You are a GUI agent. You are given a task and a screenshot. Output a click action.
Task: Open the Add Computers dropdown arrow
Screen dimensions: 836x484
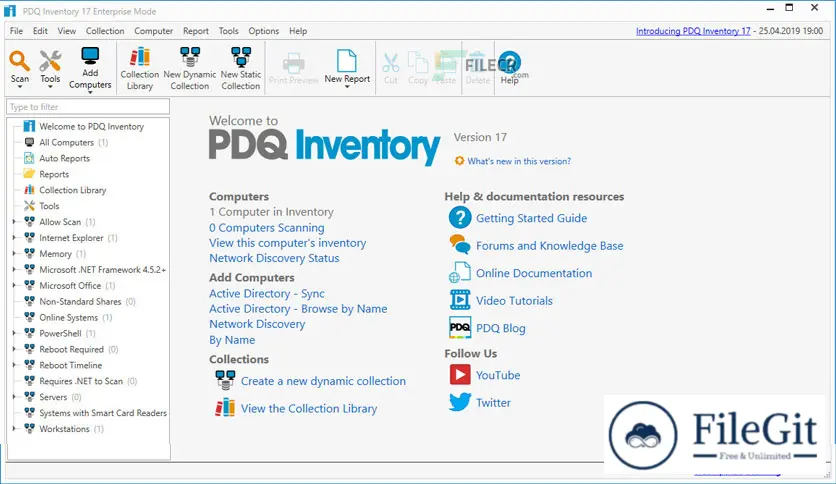tap(90, 93)
